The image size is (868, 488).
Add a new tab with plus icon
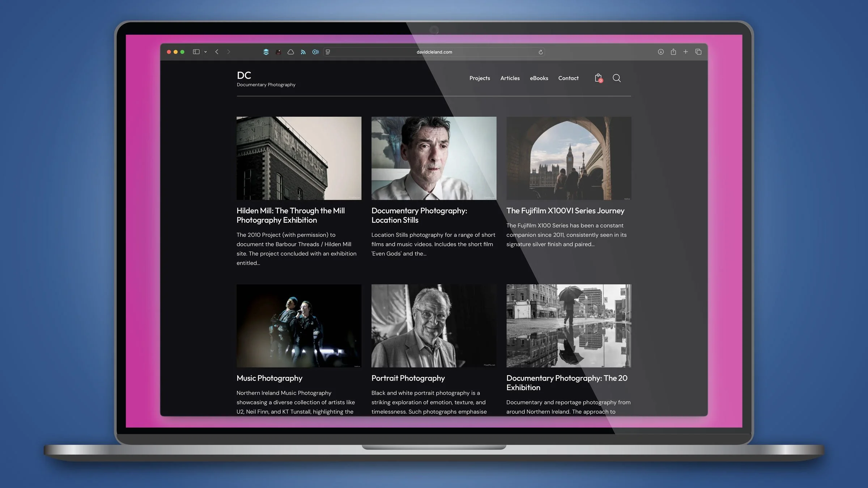686,52
